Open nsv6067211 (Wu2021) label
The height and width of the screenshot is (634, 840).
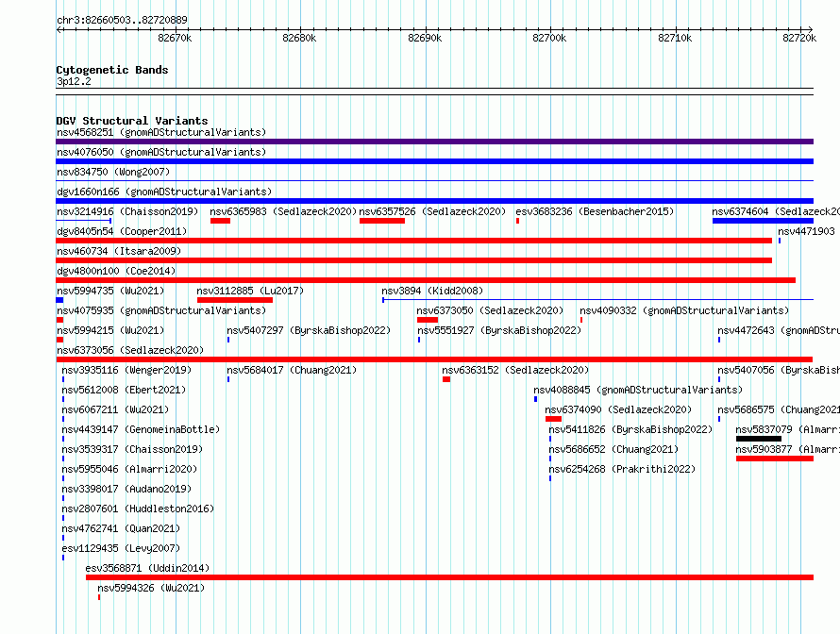click(x=115, y=409)
